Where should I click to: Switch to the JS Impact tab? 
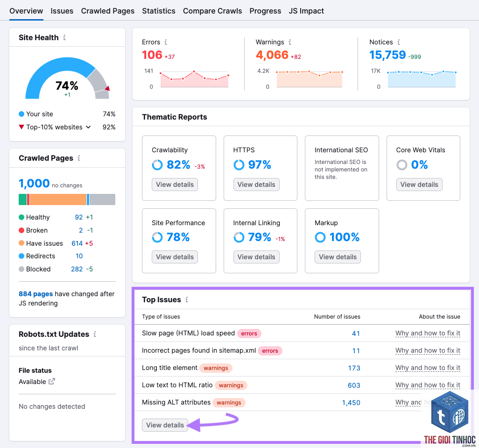pos(306,11)
